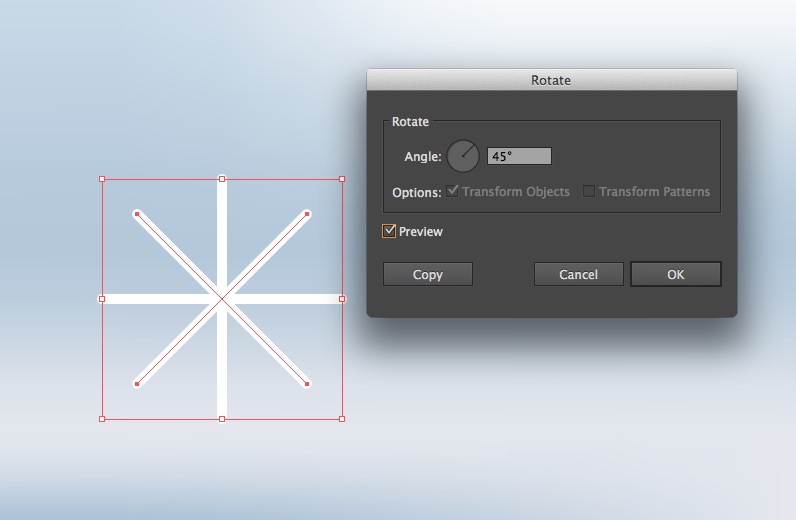
Task: Click the OK button in Rotate dialog
Action: (676, 274)
